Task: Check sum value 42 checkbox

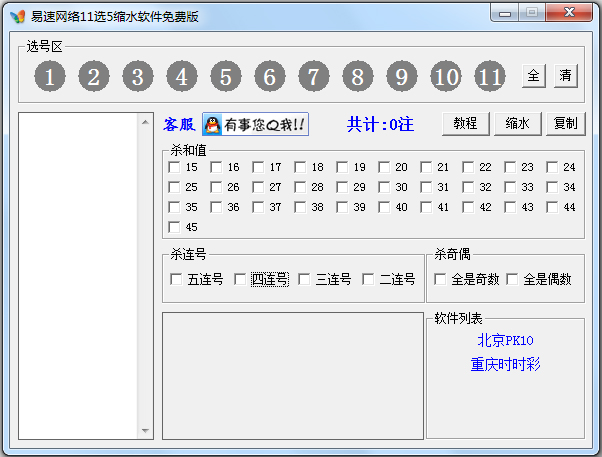Action: pos(468,207)
